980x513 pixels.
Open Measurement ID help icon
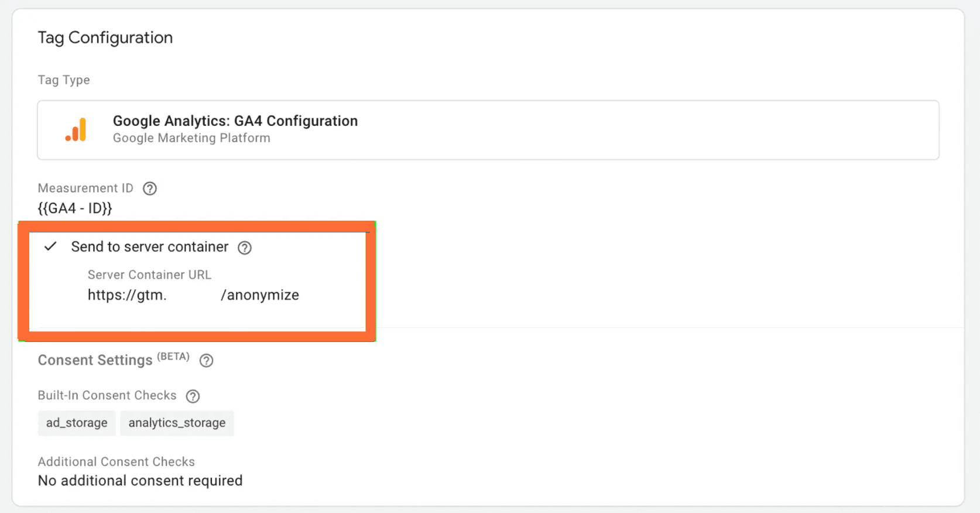(150, 189)
